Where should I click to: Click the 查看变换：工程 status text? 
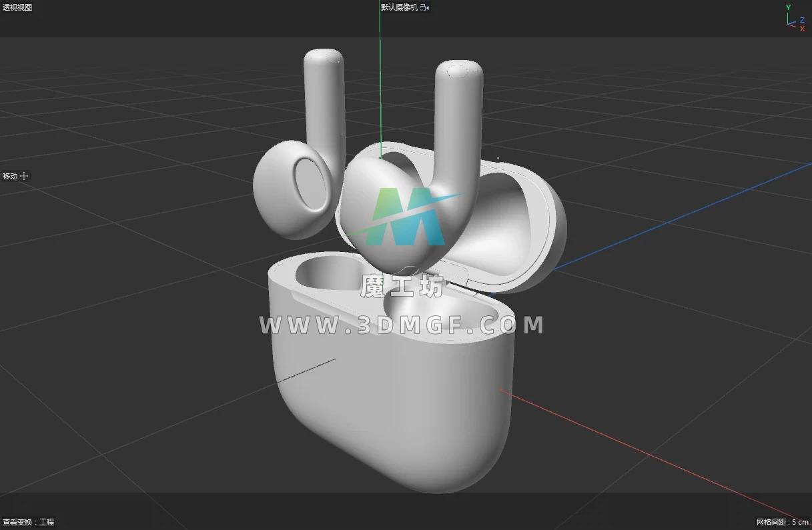point(28,522)
